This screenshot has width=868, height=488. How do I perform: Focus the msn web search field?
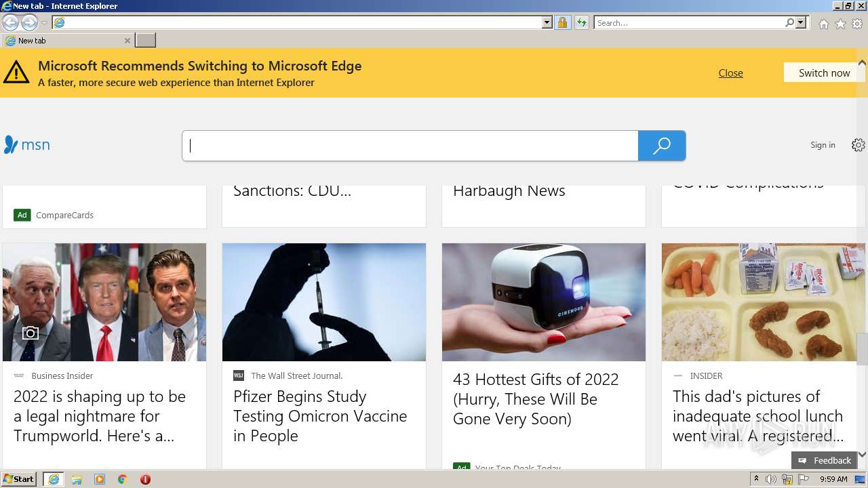410,146
